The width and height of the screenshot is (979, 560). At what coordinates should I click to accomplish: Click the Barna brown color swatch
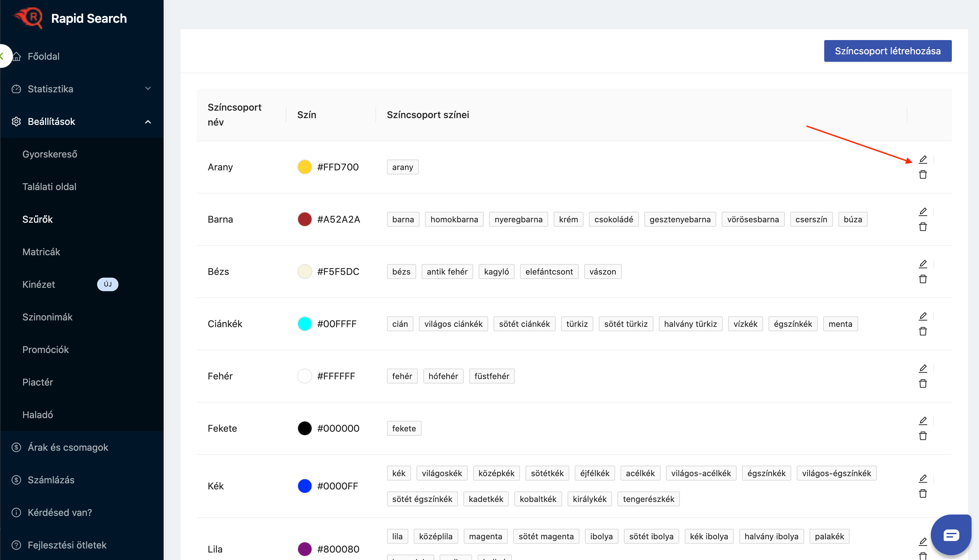304,219
